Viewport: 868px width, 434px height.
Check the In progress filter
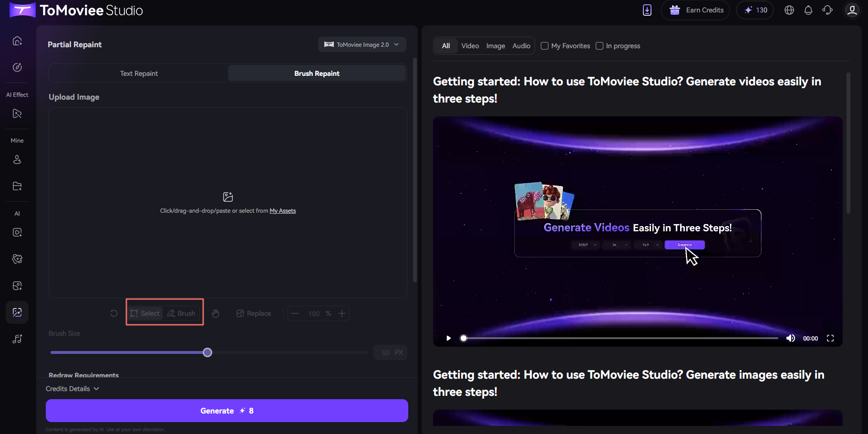pos(599,46)
